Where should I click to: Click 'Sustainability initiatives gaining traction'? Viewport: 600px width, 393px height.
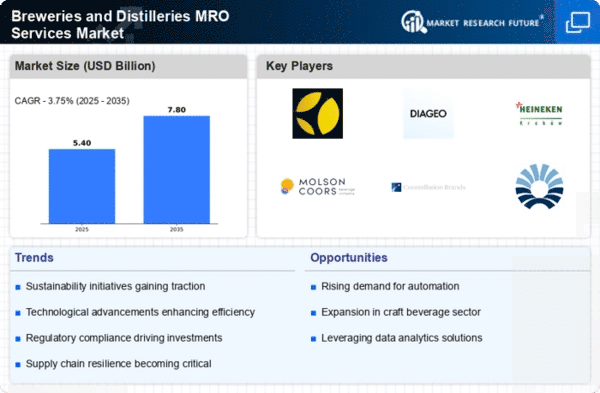(x=115, y=286)
